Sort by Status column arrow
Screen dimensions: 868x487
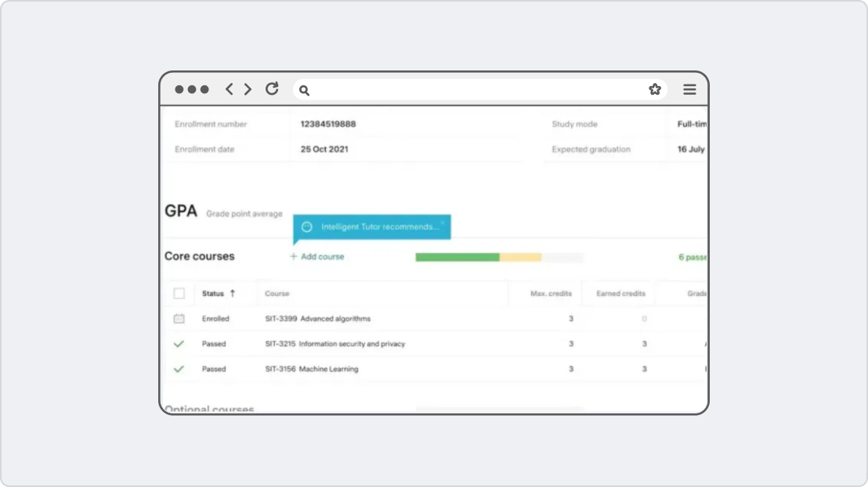[233, 294]
